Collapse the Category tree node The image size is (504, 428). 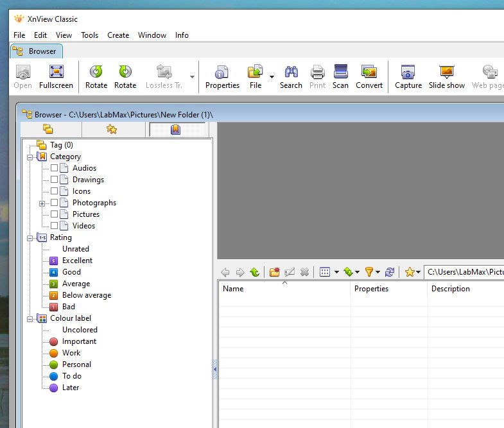point(30,157)
